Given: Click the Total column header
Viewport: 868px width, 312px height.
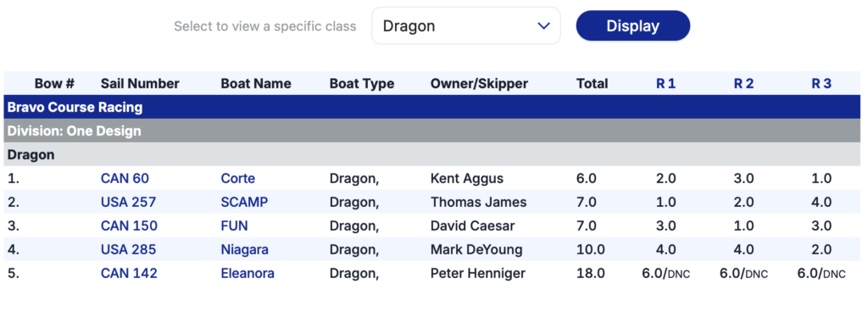Looking at the screenshot, I should [x=592, y=84].
